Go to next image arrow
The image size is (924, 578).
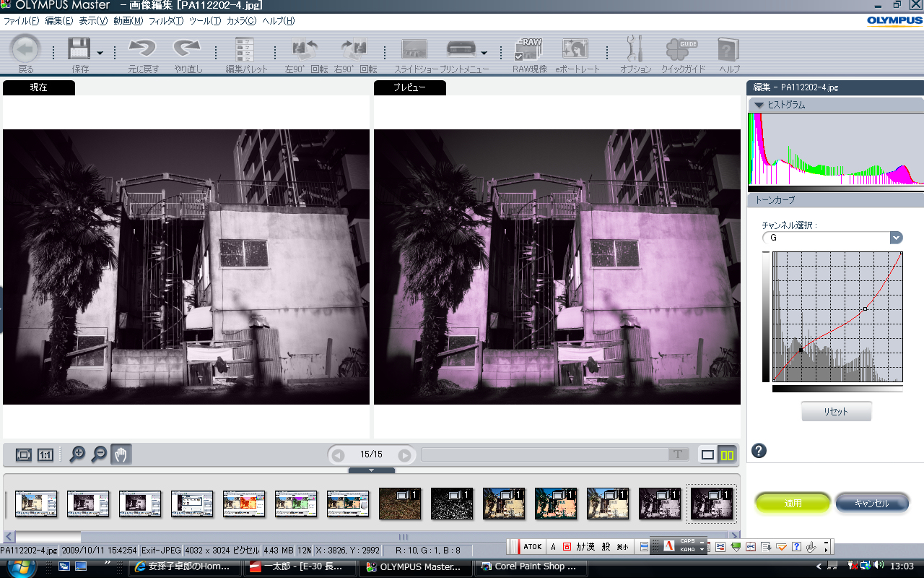click(x=405, y=455)
